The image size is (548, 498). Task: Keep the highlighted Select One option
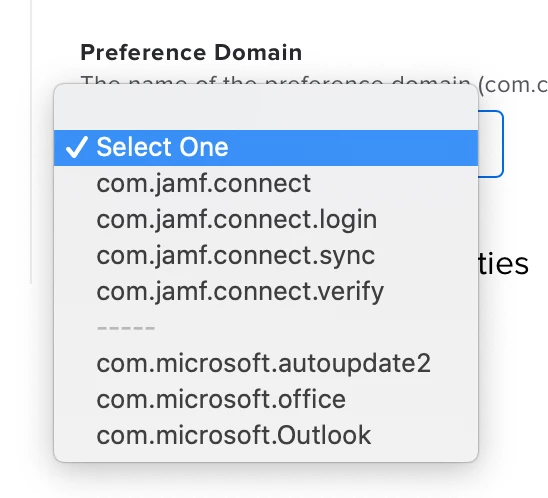click(266, 147)
